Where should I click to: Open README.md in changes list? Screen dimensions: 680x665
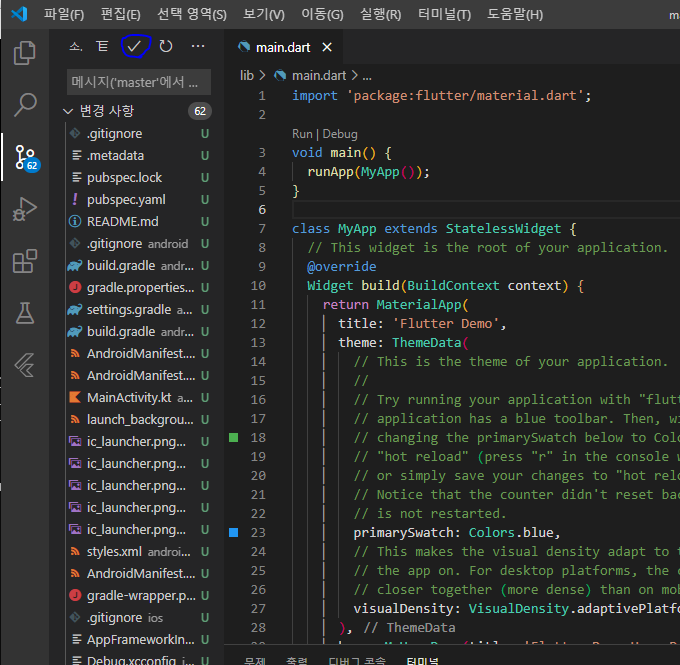coord(139,222)
